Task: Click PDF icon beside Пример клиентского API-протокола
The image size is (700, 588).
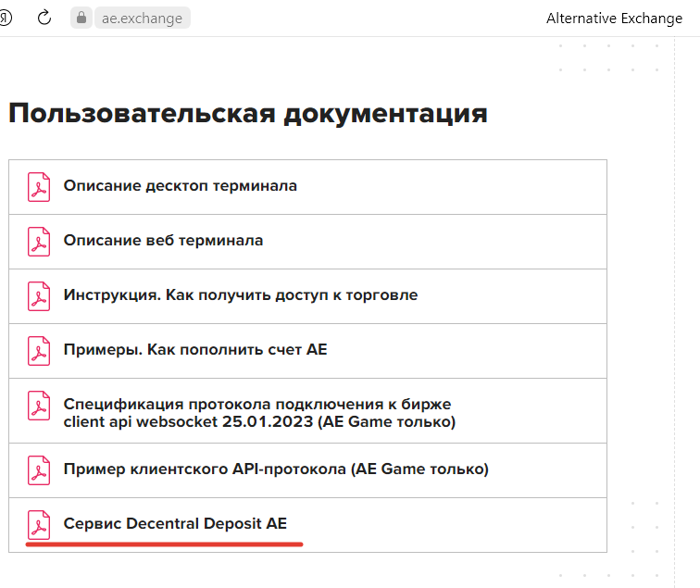Action: point(39,470)
